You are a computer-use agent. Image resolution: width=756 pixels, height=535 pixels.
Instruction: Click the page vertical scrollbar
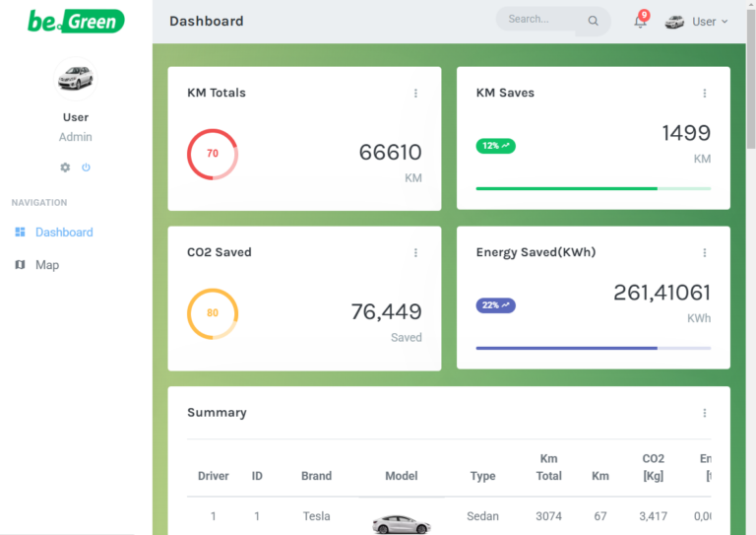pyautogui.click(x=751, y=77)
